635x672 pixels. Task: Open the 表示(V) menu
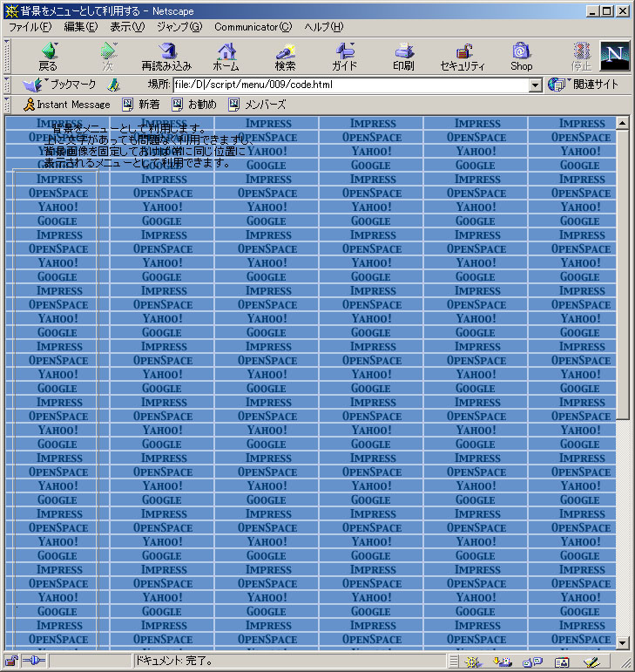pyautogui.click(x=127, y=27)
